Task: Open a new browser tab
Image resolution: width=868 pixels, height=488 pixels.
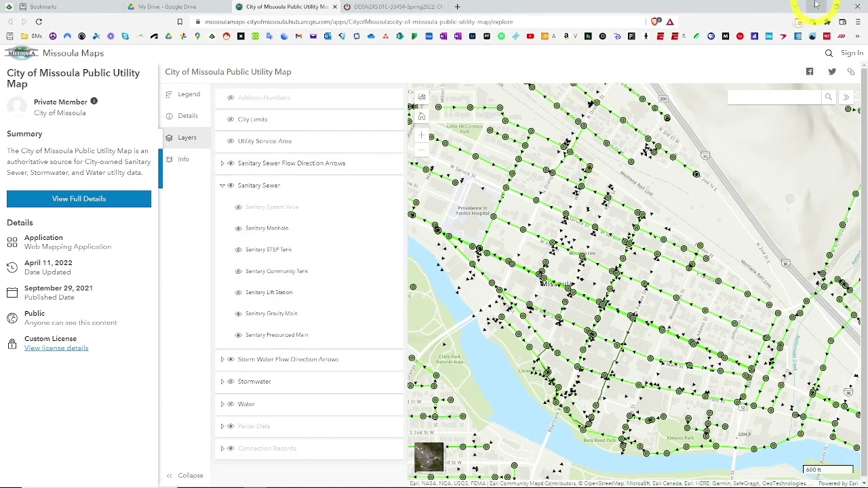Action: coord(457,7)
